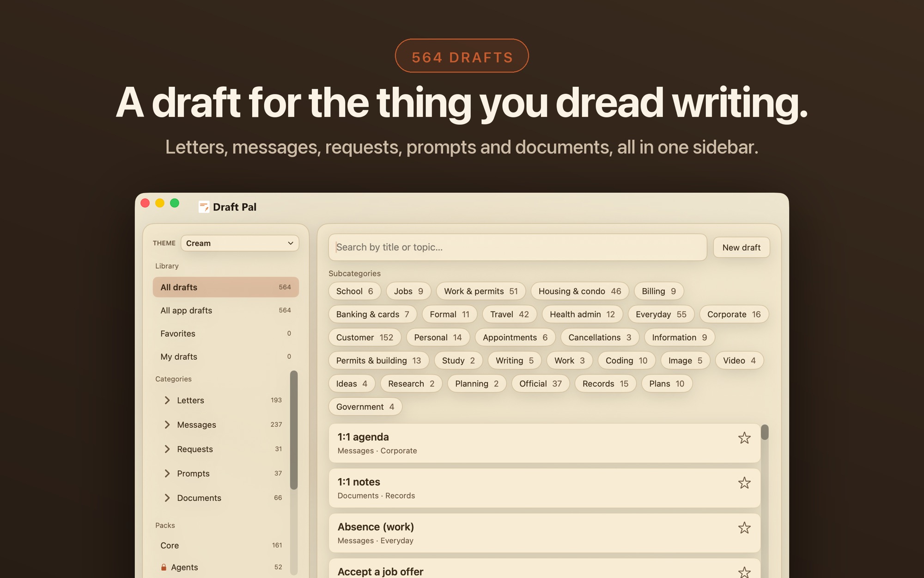The height and width of the screenshot is (578, 924).
Task: Favorite the 1:1 agenda draft star
Action: [744, 438]
